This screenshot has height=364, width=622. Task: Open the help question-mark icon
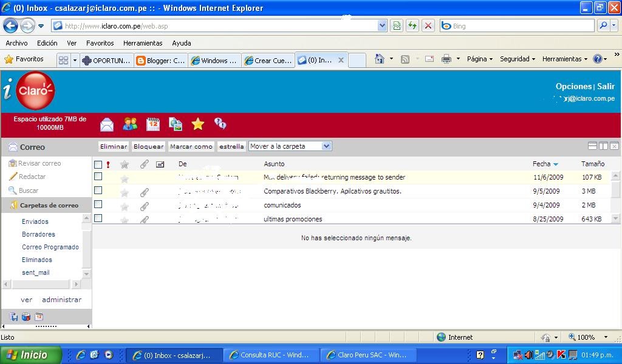[x=220, y=124]
